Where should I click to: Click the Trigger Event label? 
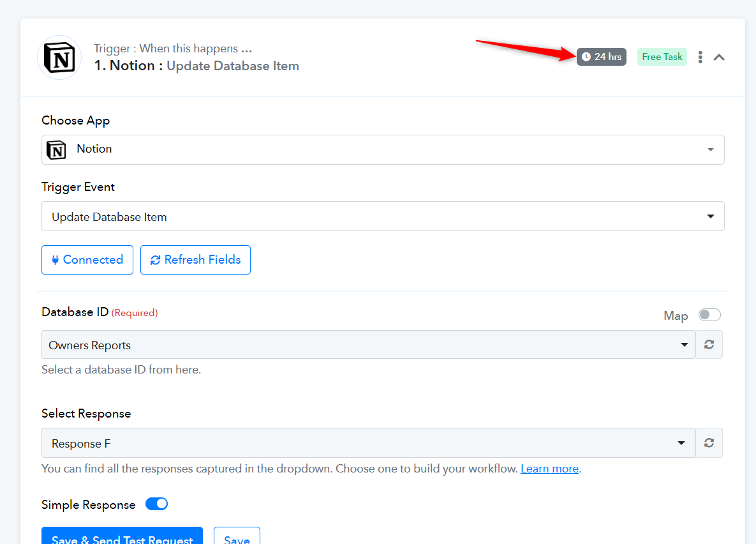click(x=78, y=187)
